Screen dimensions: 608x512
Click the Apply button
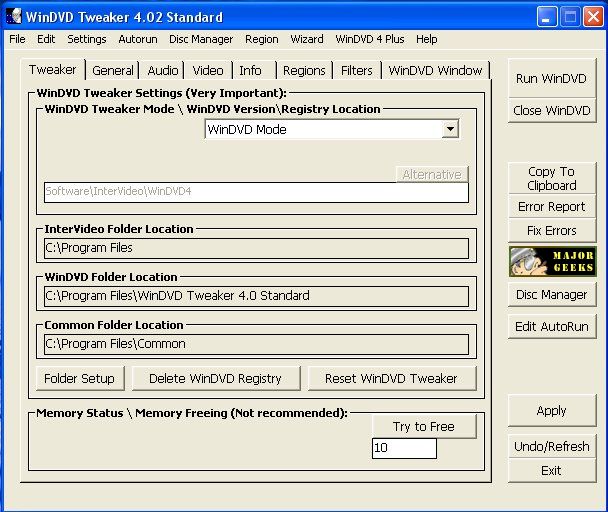[551, 410]
